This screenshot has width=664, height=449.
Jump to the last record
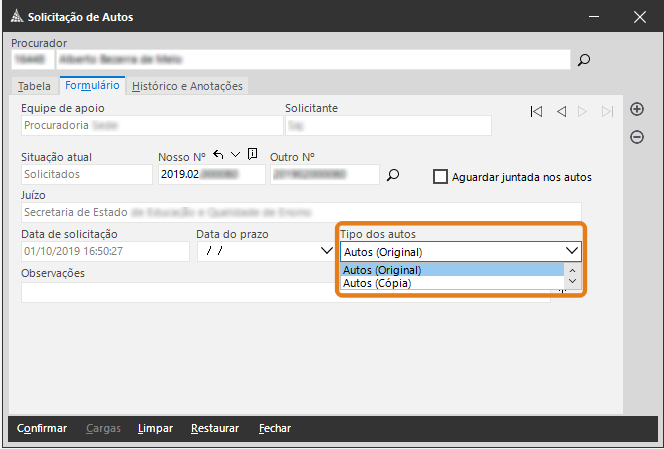(x=607, y=112)
